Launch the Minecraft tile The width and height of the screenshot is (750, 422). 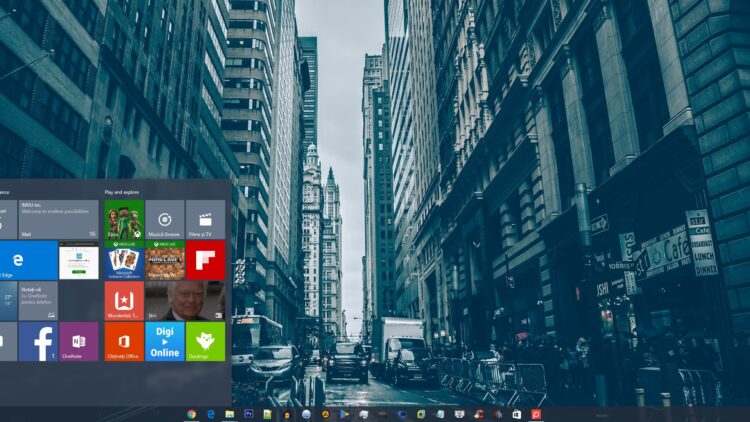165,260
